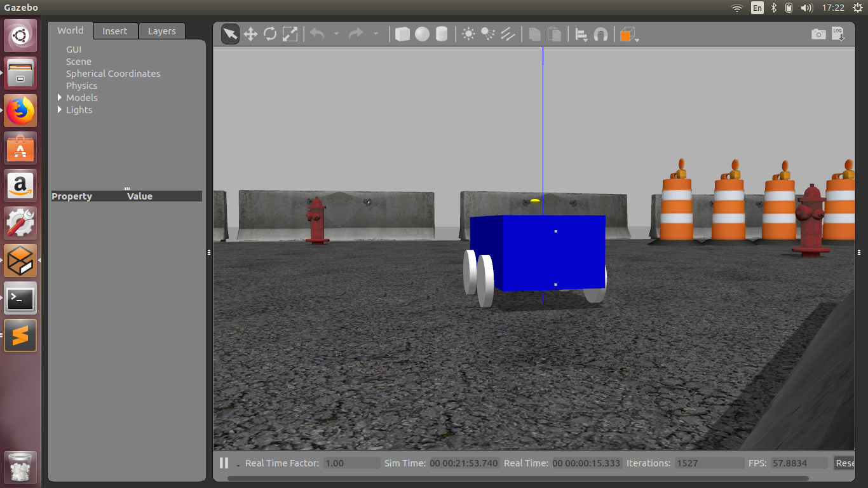868x488 pixels.
Task: Toggle the arrow selection mode
Action: [x=230, y=34]
